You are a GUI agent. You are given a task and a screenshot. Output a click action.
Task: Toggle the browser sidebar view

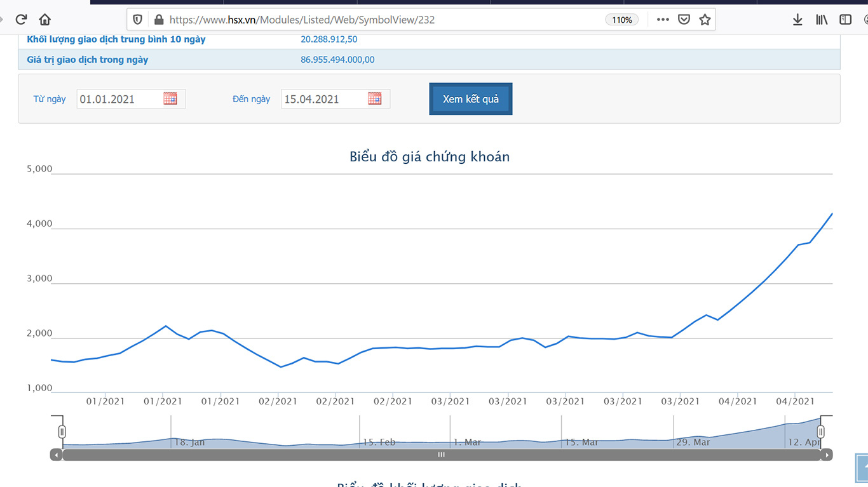click(x=845, y=20)
